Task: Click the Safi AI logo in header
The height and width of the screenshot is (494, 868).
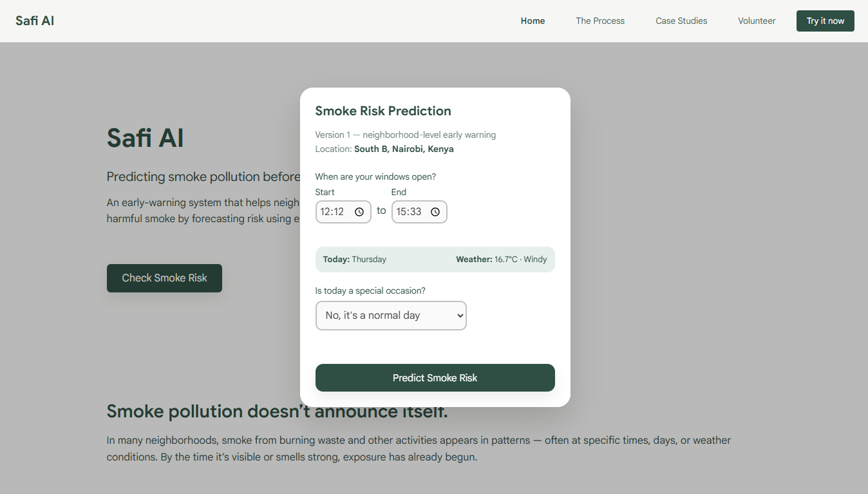Action: (x=35, y=21)
